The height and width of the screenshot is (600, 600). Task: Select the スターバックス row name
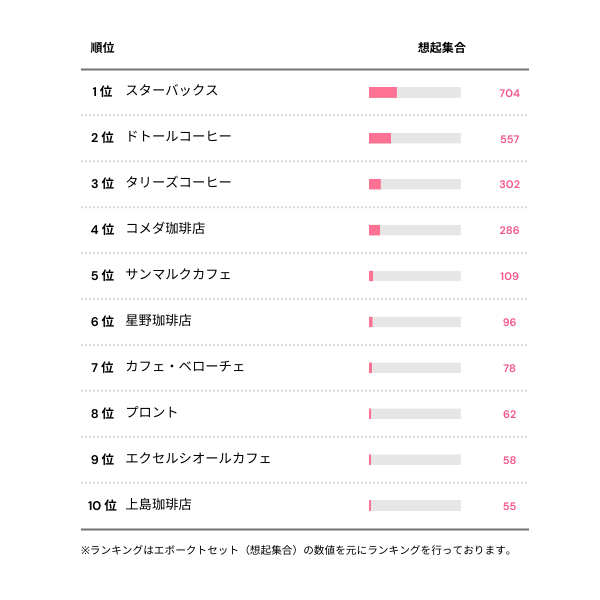coord(172,91)
